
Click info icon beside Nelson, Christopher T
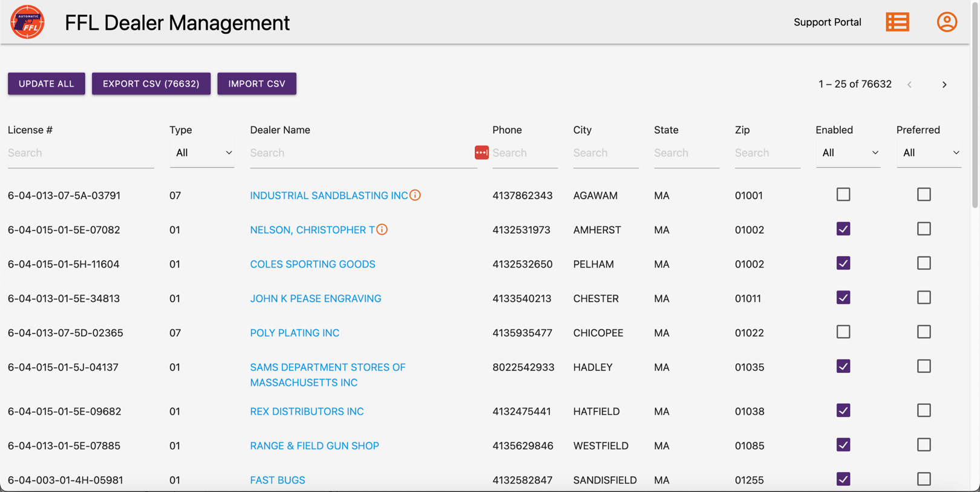coord(382,229)
